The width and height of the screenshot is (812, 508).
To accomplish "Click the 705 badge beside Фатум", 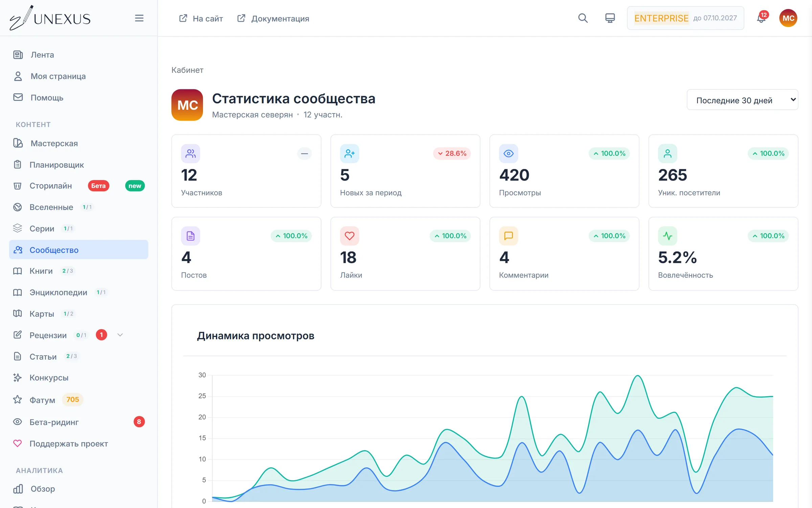I will 72,400.
